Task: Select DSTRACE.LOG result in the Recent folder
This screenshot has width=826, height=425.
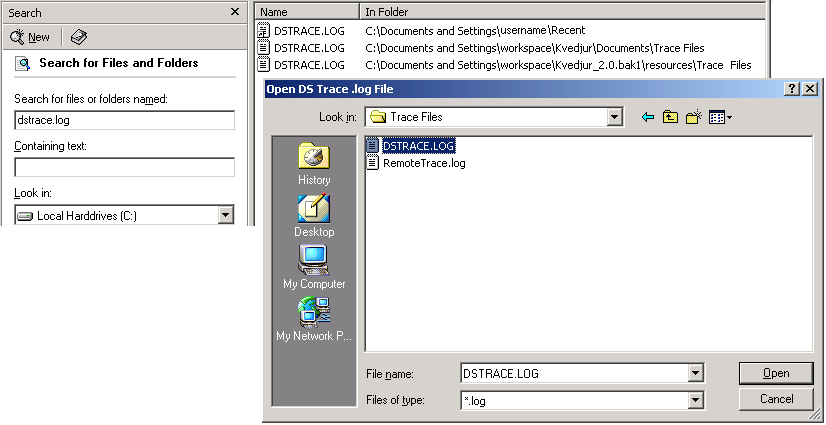Action: point(309,31)
